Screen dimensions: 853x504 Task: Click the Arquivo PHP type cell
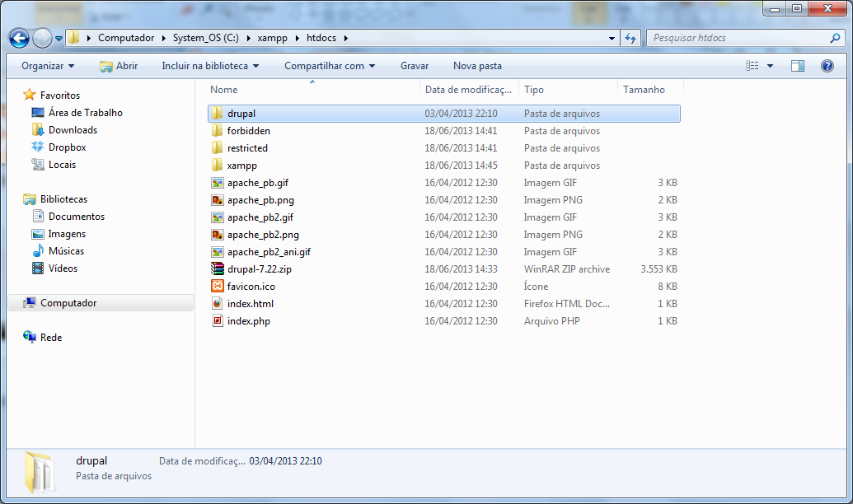tap(551, 321)
